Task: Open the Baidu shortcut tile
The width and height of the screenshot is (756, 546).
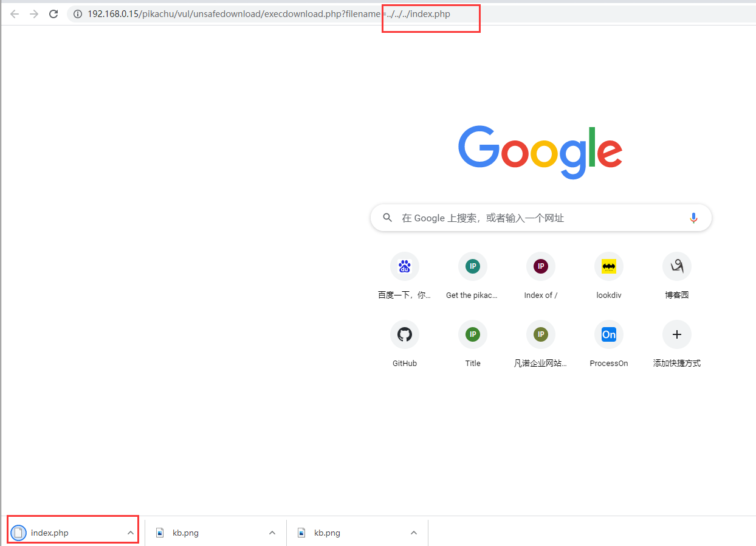Action: pos(404,266)
